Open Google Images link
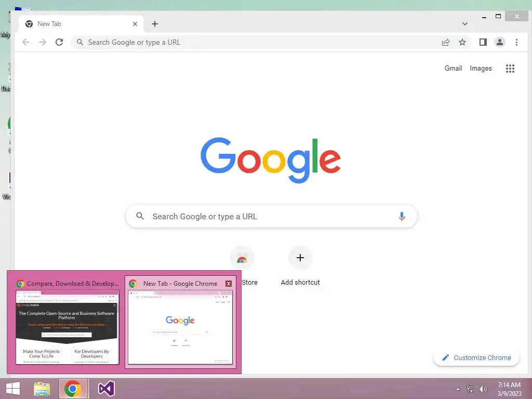532x399 pixels. [x=481, y=68]
